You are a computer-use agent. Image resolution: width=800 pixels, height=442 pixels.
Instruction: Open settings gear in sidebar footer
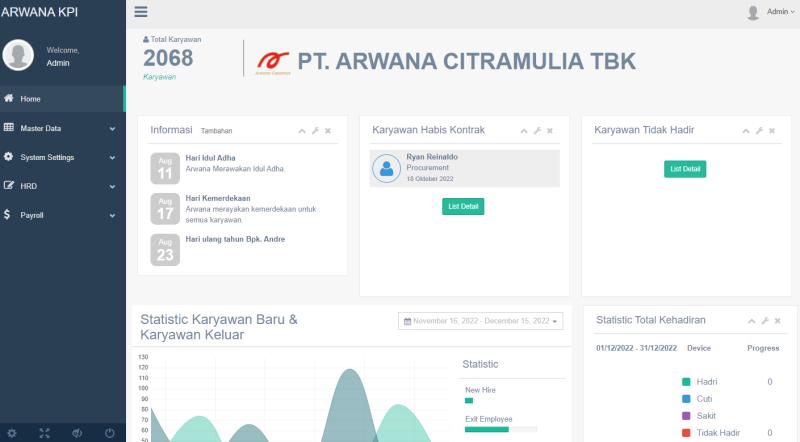12,433
